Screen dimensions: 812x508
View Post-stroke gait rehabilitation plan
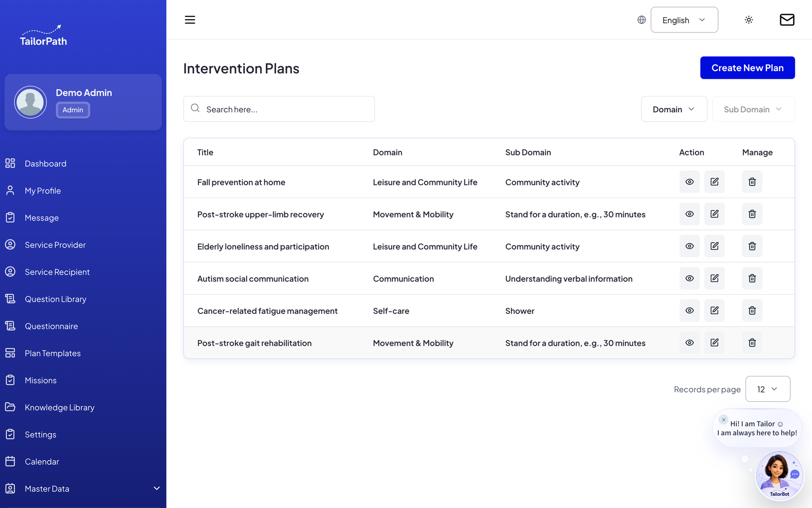tap(689, 342)
